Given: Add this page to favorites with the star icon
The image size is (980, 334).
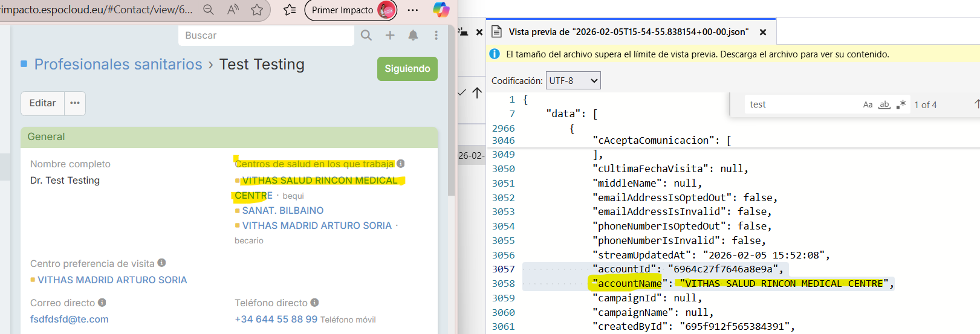Looking at the screenshot, I should tap(257, 10).
